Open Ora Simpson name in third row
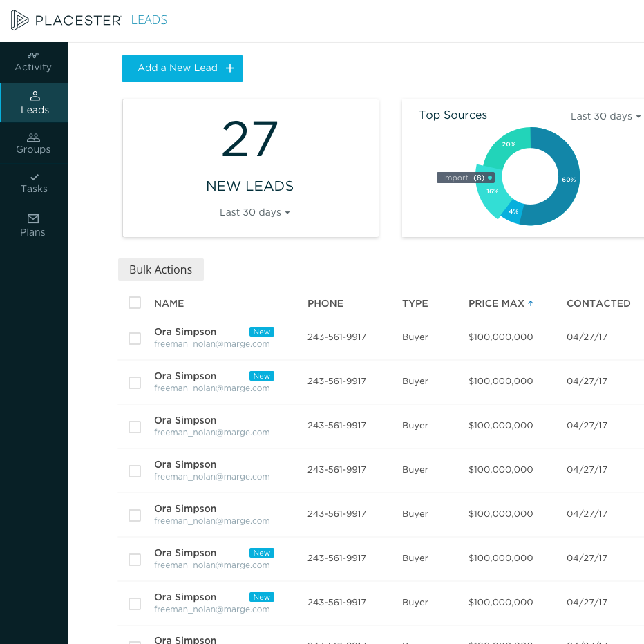Image resolution: width=644 pixels, height=644 pixels. tap(185, 420)
